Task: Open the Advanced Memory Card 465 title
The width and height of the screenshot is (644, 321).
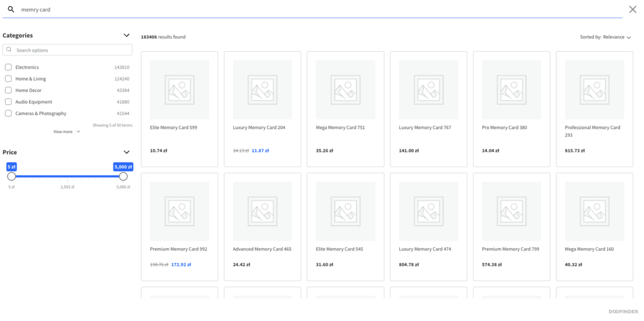Action: pyautogui.click(x=262, y=249)
